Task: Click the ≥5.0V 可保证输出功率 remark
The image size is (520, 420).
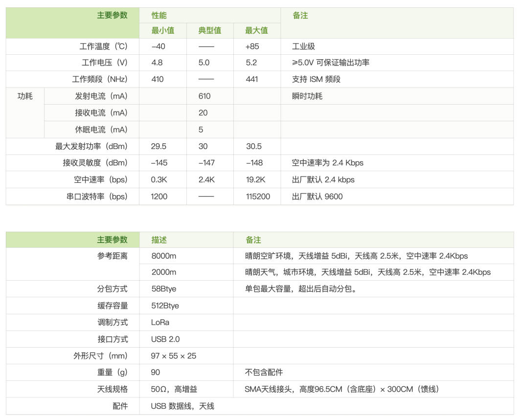Action: pyautogui.click(x=330, y=63)
